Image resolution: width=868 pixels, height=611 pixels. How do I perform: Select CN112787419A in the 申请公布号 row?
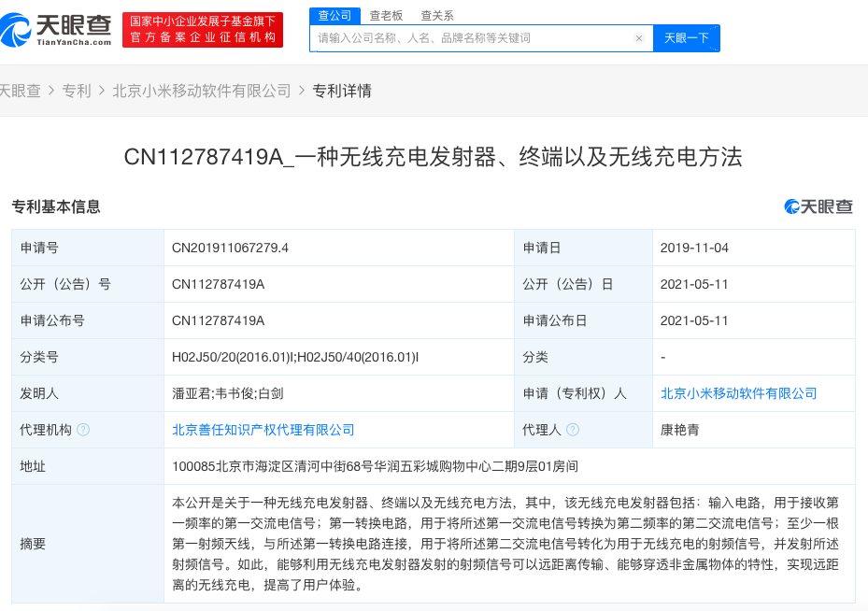pyautogui.click(x=218, y=320)
